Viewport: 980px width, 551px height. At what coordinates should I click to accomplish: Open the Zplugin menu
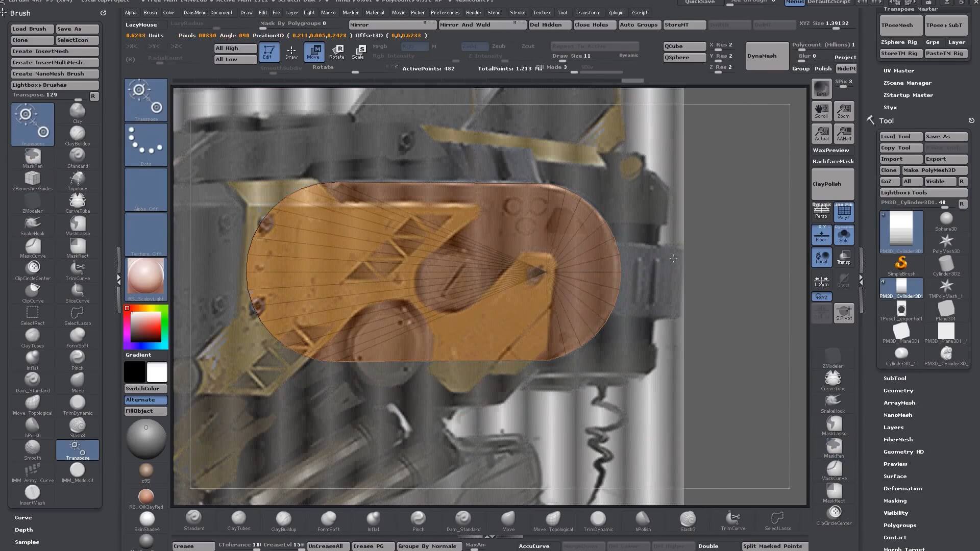[616, 12]
